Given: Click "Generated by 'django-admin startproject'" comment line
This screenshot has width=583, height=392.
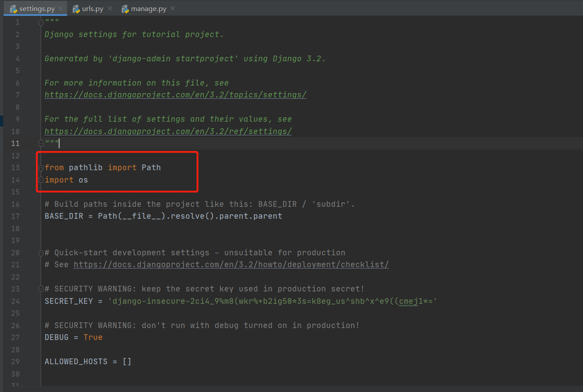Looking at the screenshot, I should (185, 59).
